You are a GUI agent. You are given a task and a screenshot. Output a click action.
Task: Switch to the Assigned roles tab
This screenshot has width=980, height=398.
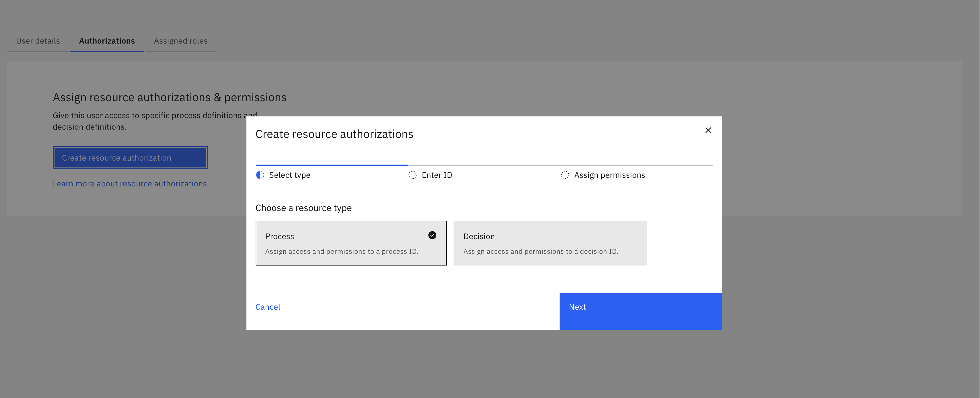click(181, 41)
